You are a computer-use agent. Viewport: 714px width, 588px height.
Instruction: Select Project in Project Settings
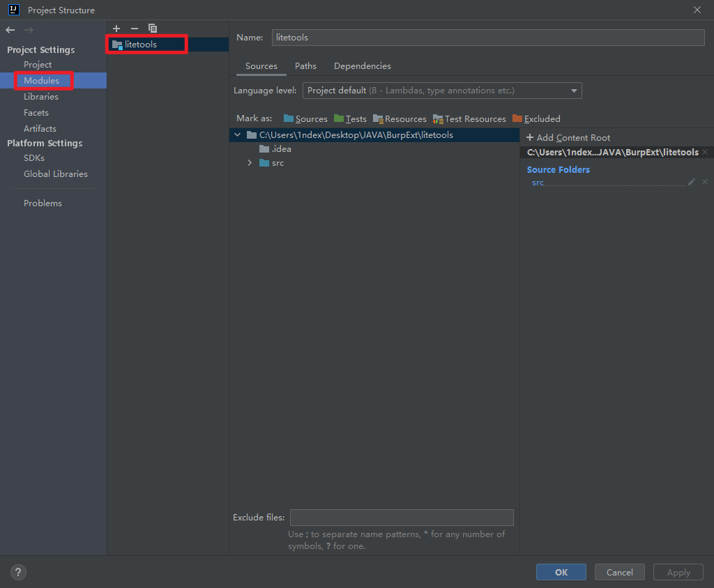click(38, 65)
